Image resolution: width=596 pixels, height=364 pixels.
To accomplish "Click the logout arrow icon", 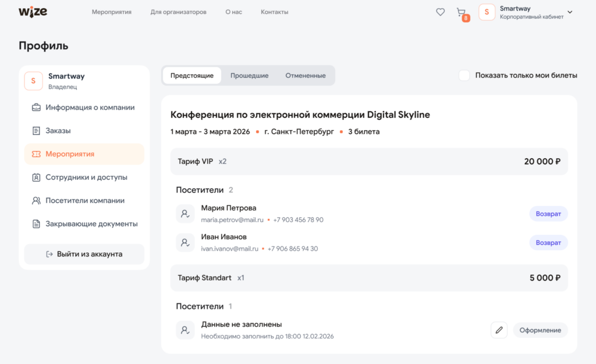I will click(49, 254).
